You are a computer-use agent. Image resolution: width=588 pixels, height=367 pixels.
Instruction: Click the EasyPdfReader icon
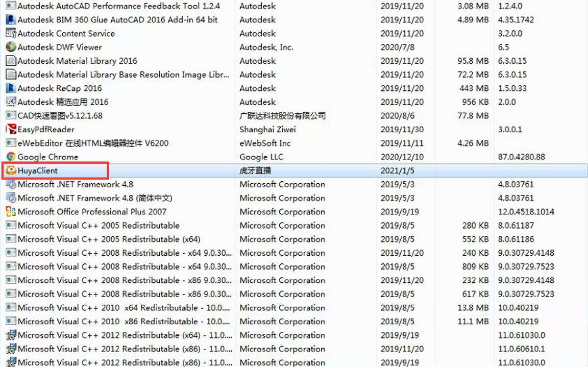coord(11,129)
